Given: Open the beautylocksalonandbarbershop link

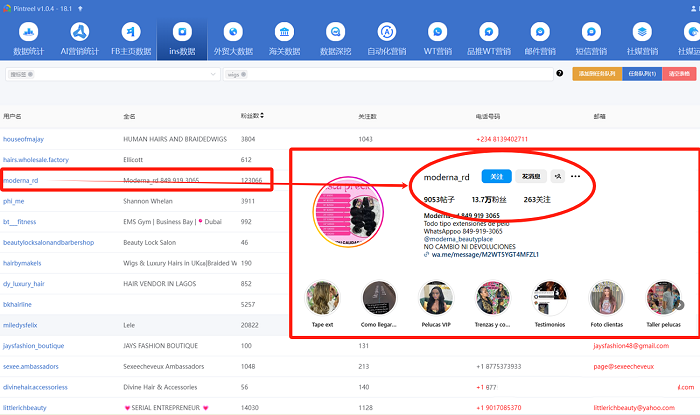Looking at the screenshot, I should point(48,243).
